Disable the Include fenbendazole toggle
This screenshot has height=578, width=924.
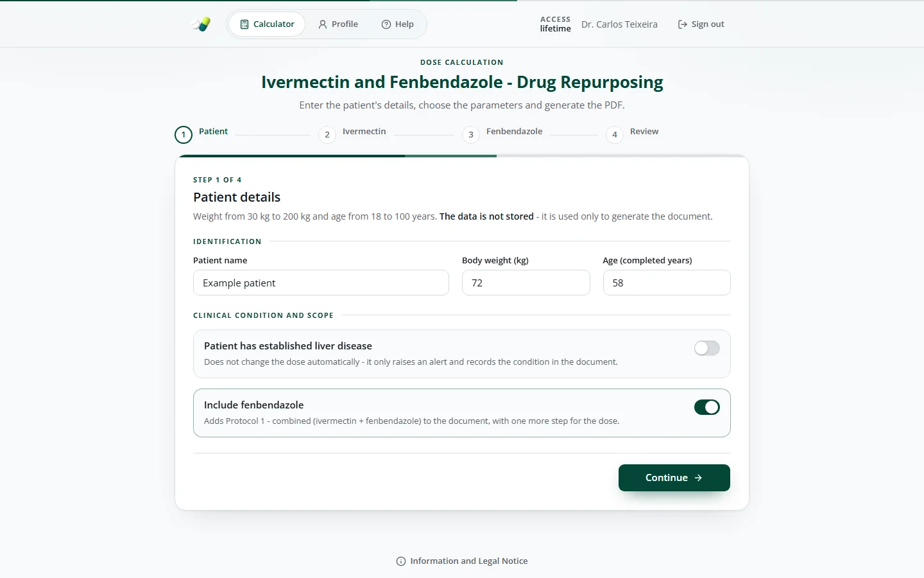(707, 407)
